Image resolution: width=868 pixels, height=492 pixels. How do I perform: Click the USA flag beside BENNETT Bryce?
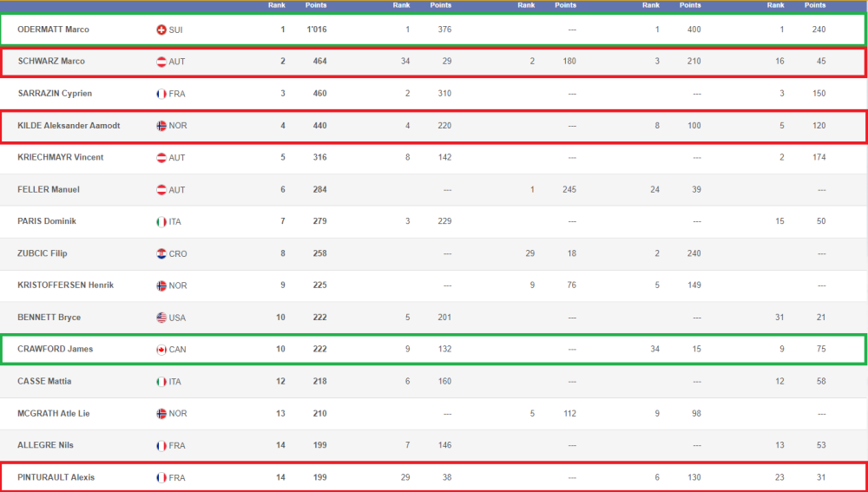tap(161, 318)
